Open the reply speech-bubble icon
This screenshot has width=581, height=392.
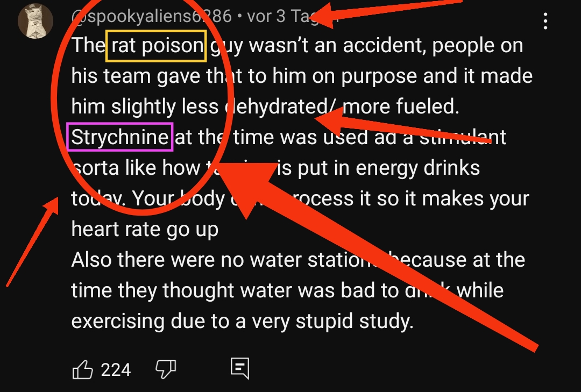[x=240, y=368]
